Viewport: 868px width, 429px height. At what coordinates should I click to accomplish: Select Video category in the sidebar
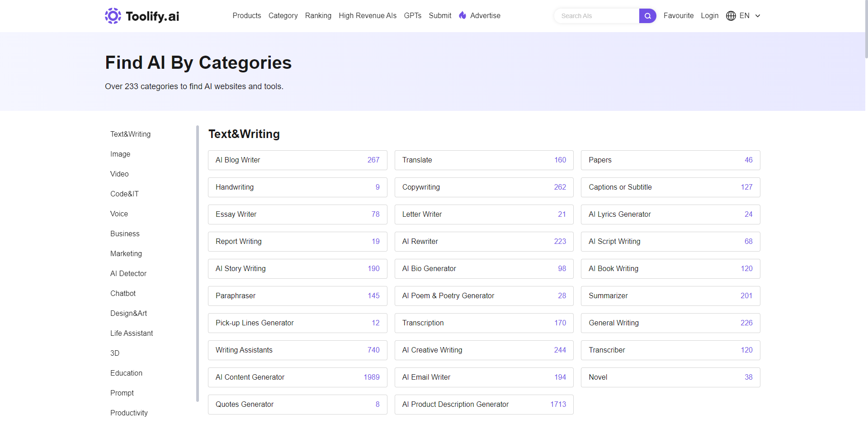coord(119,174)
